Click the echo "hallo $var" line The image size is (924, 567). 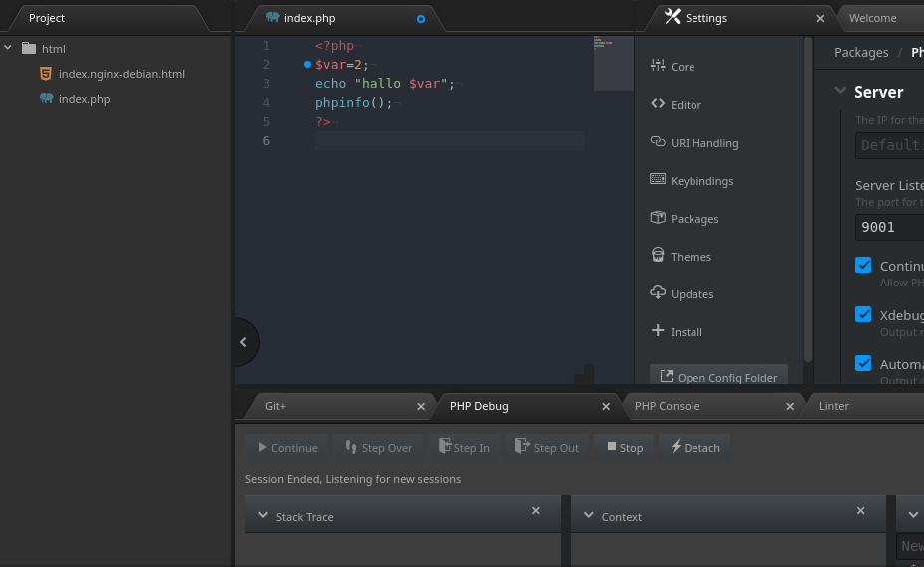385,84
